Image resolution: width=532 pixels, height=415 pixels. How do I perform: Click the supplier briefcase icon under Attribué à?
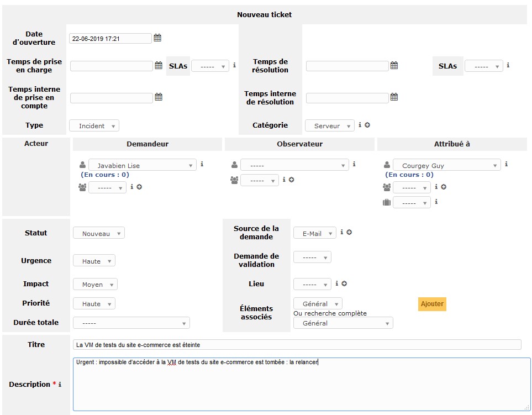click(x=387, y=202)
